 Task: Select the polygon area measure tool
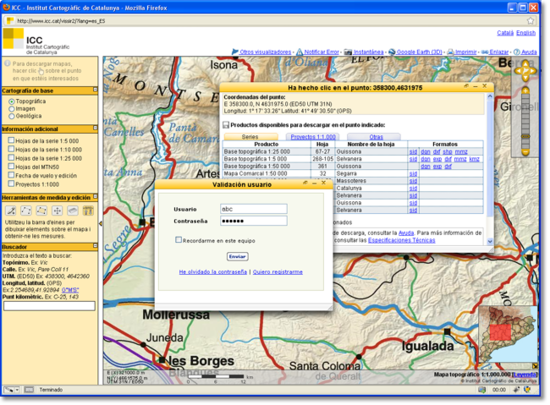point(42,210)
